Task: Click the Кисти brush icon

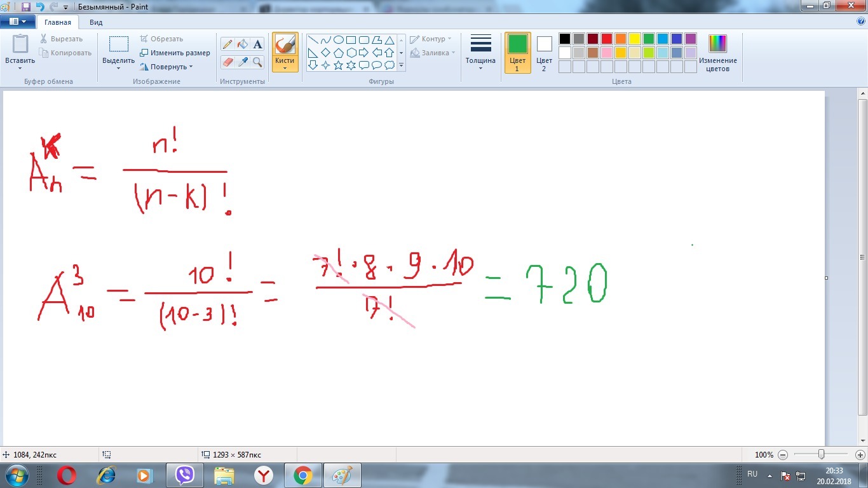Action: point(285,44)
